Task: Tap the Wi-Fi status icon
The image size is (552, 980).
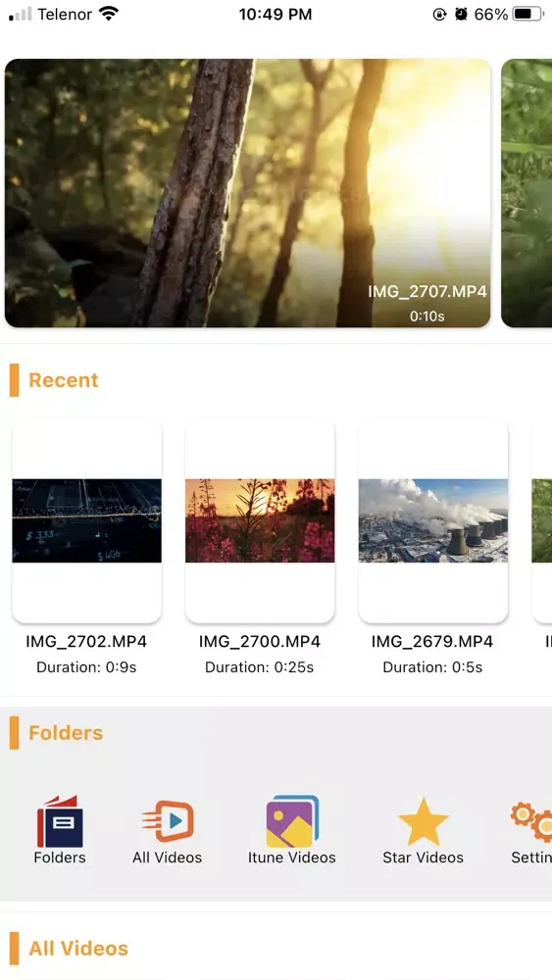Action: pos(110,14)
